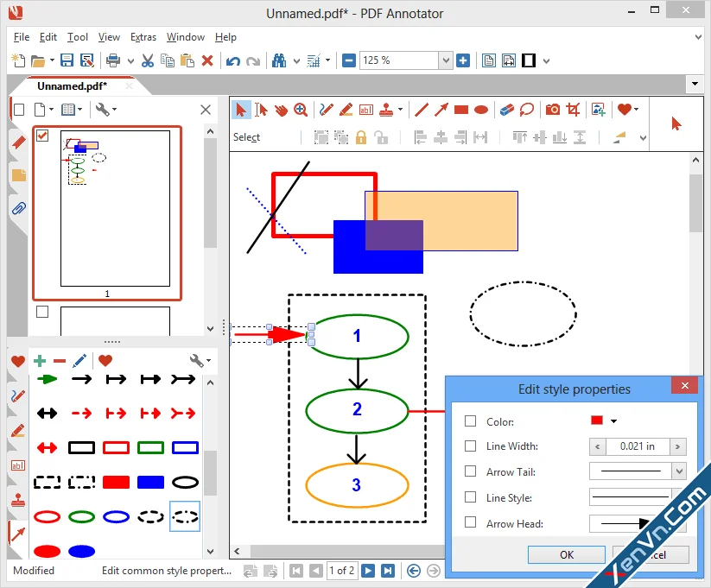Screen dimensions: 711x588
Task: Pick the Pen tool
Action: [326, 110]
